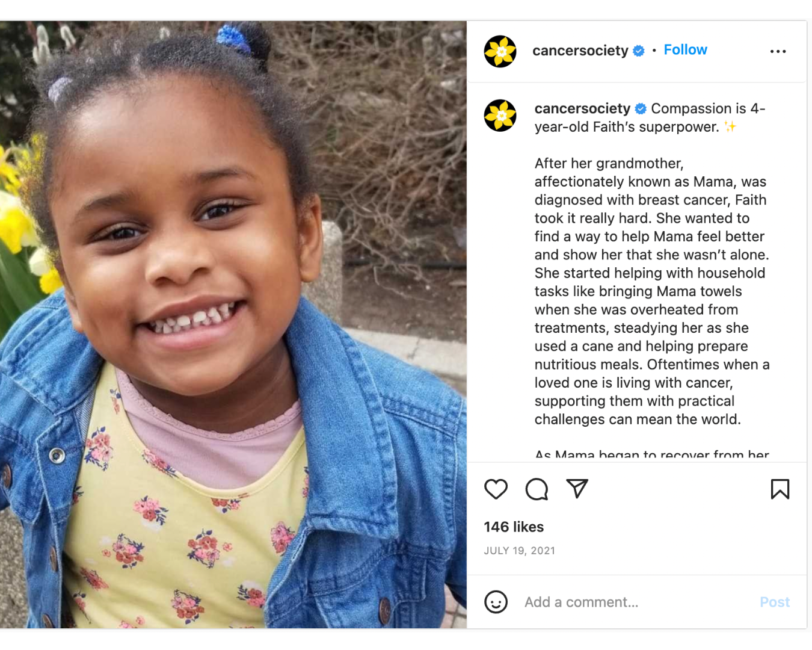View the 146 likes list

pos(514,527)
